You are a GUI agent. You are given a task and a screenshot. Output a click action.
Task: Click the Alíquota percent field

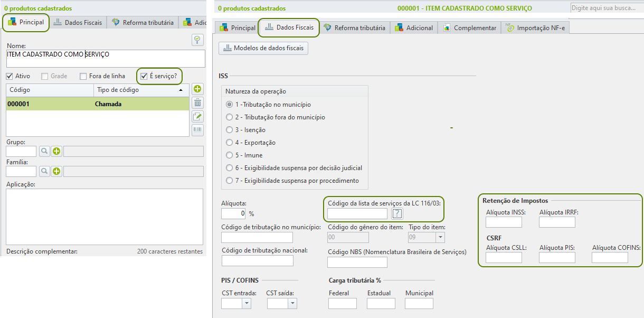click(x=233, y=213)
